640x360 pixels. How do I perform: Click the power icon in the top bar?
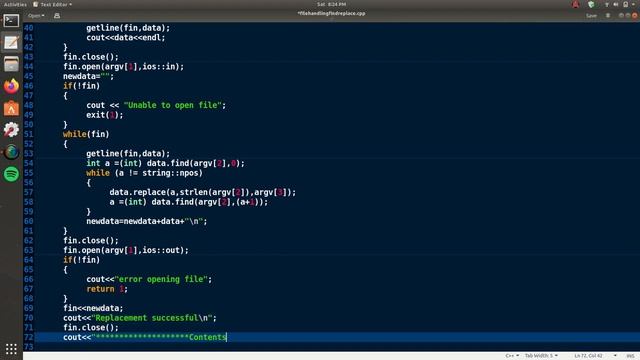tap(625, 4)
